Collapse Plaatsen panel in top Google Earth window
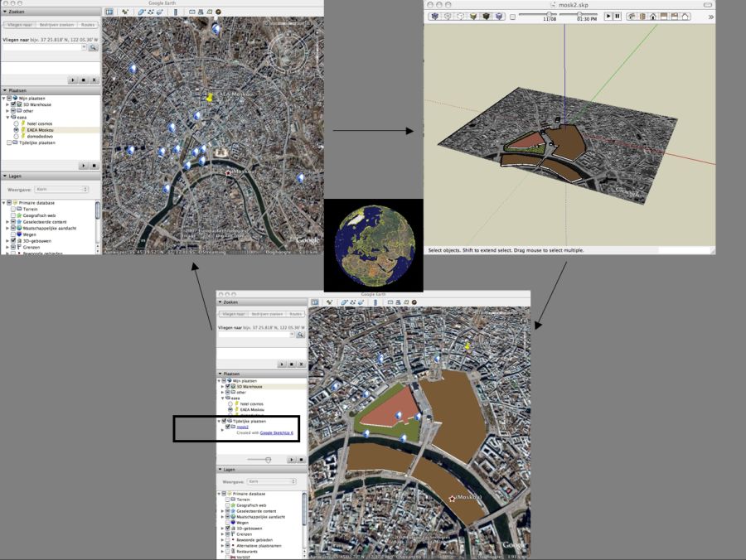The image size is (746, 560). (5, 90)
